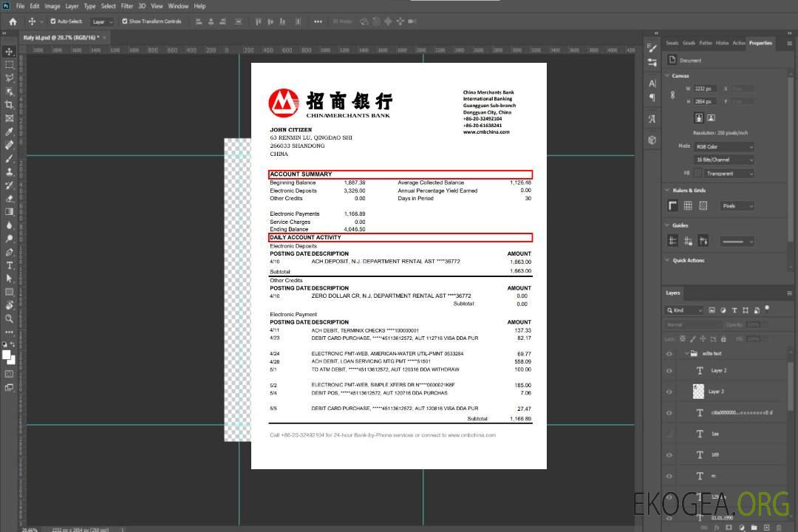Viewport: 798px width, 532px height.
Task: Collapse the Quick Actions section
Action: click(x=667, y=260)
